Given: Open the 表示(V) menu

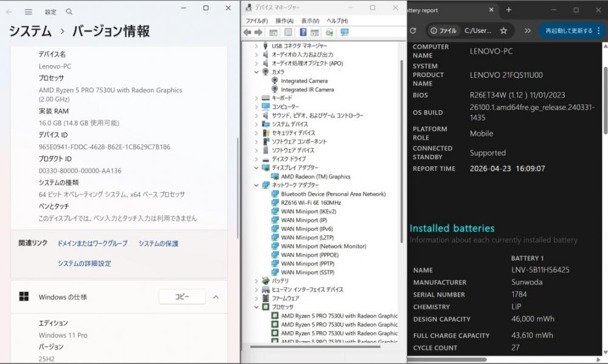Looking at the screenshot, I should coord(309,21).
